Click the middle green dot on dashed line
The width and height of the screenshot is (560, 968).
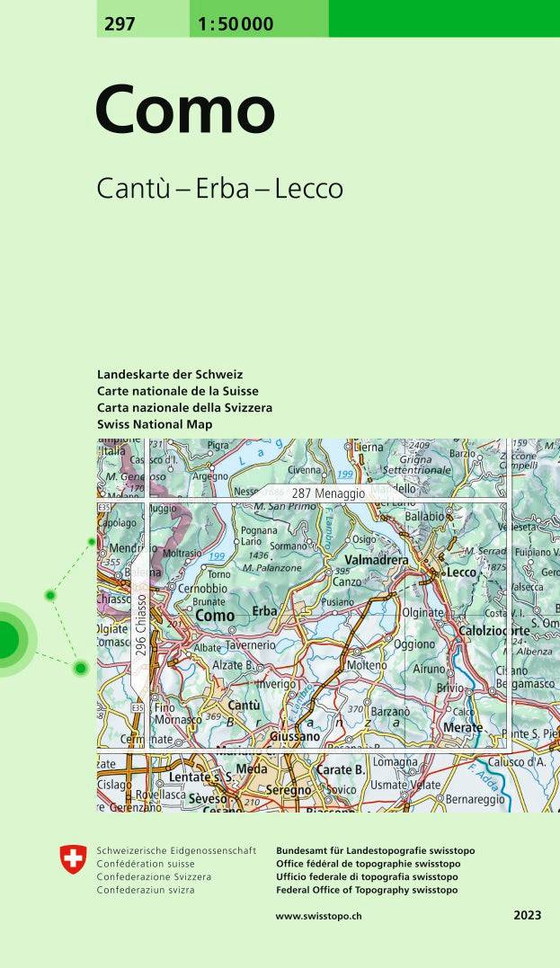coord(51,595)
